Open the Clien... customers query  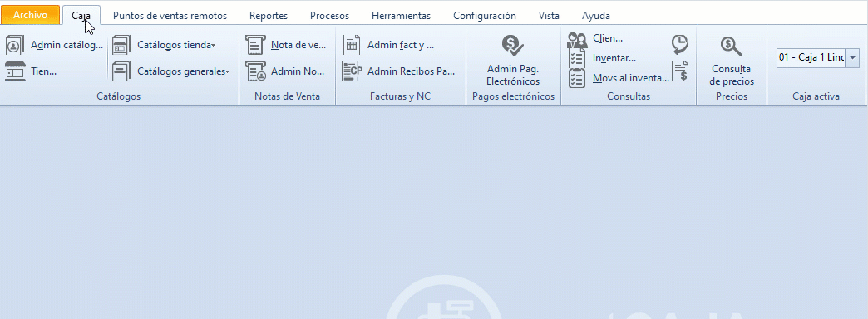595,39
